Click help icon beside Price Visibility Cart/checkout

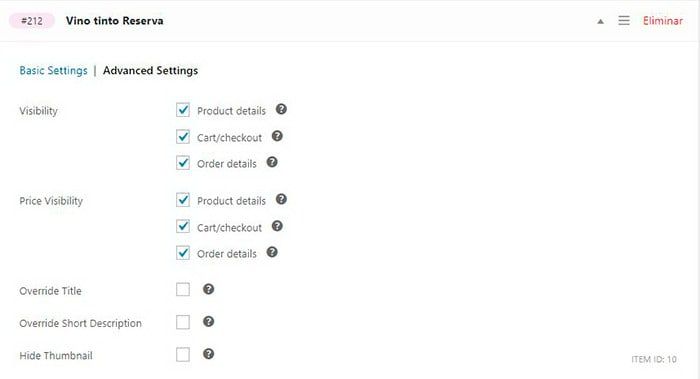(x=277, y=226)
